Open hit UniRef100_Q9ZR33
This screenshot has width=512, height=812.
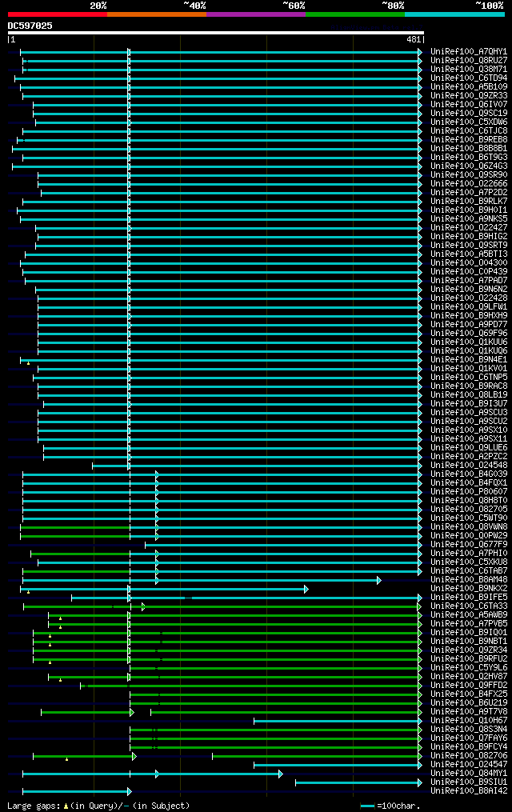tap(469, 96)
